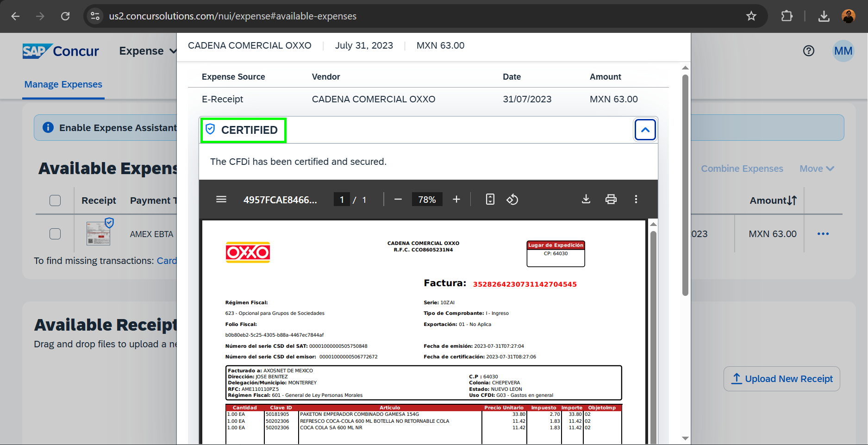The image size is (868, 445).
Task: Zoom out the PDF with minus icon
Action: 398,199
